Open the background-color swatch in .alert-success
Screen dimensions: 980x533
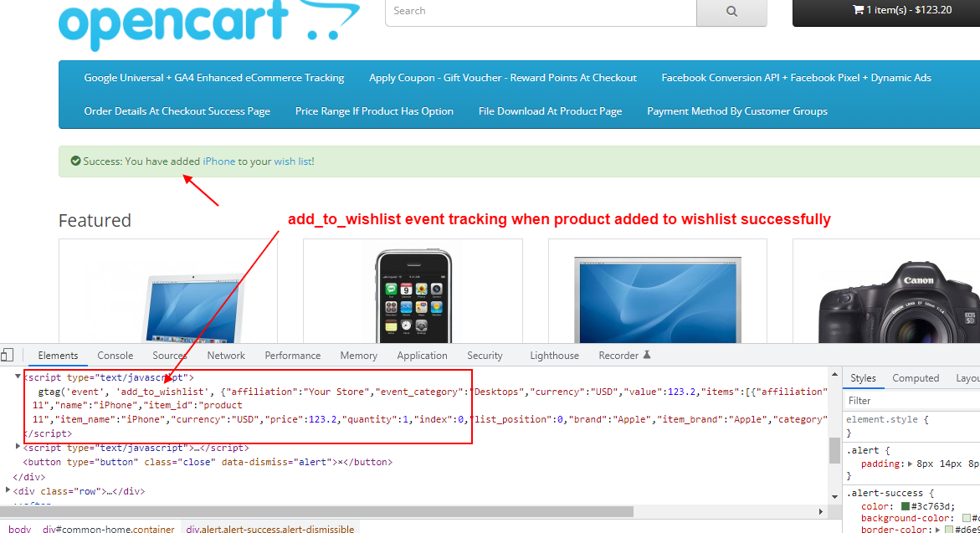[967, 518]
